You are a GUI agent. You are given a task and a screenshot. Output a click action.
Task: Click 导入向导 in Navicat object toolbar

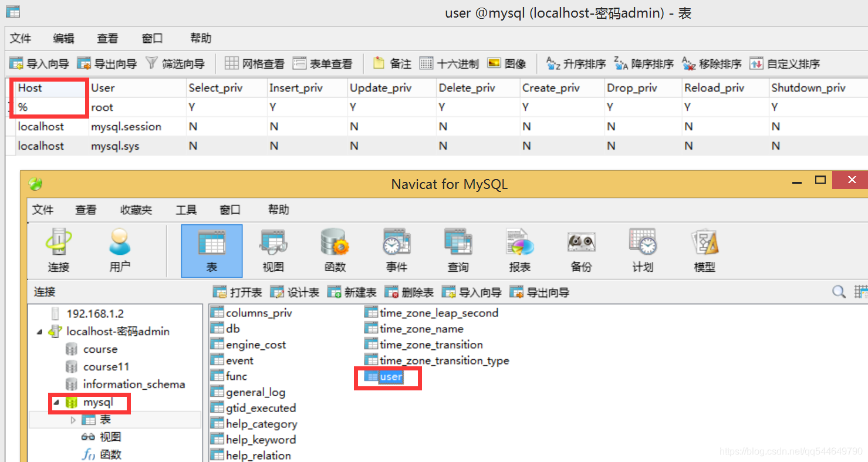[x=472, y=292]
